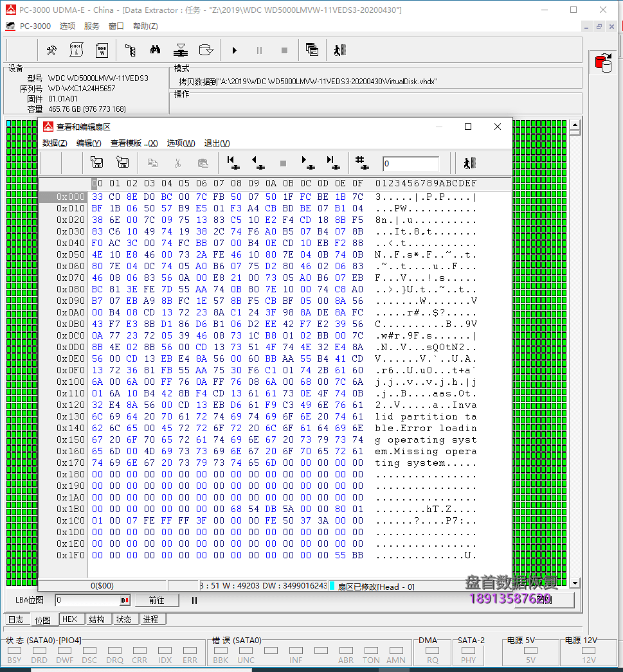Click hex byte 55 in row 0x1F0
The width and height of the screenshot is (623, 672).
click(341, 555)
